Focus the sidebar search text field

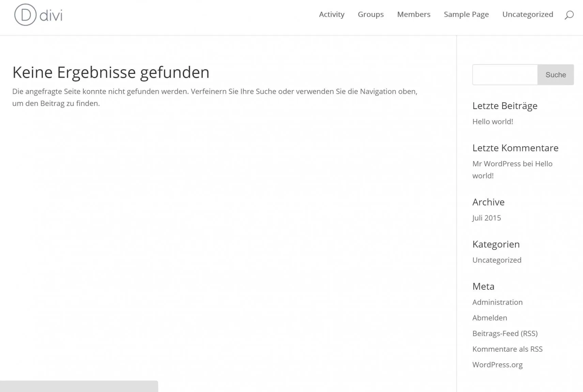click(505, 75)
